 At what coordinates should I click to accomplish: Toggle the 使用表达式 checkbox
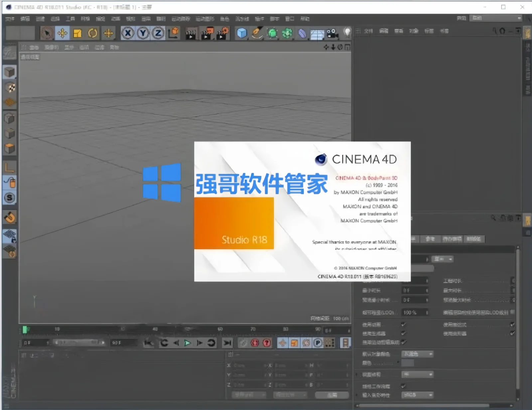click(512, 325)
